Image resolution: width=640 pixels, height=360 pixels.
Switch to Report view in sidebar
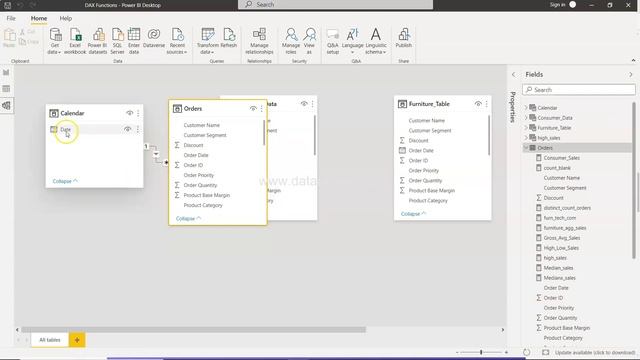coord(6,73)
